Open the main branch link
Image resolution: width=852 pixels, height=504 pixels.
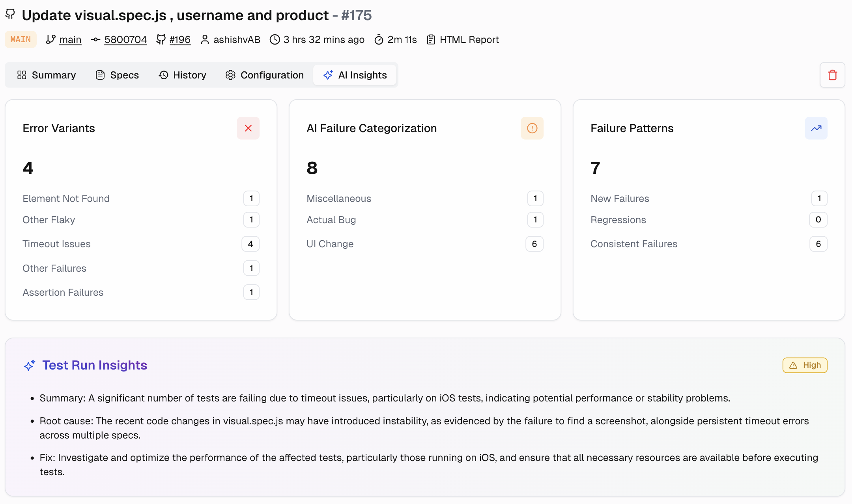70,39
